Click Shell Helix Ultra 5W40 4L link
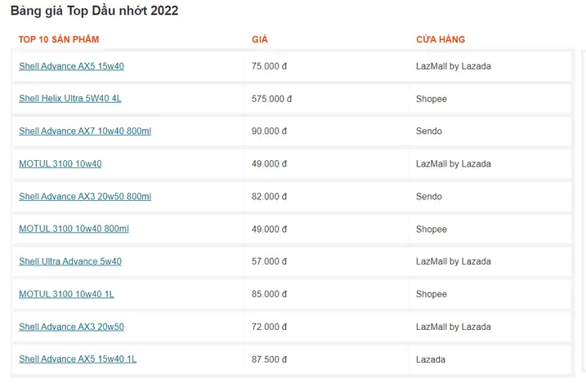 (x=70, y=99)
